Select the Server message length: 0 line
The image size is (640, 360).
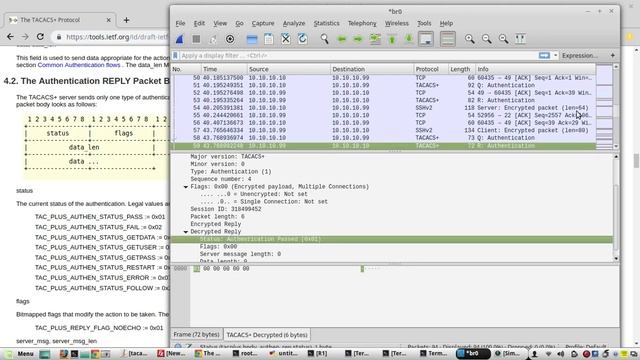240,254
